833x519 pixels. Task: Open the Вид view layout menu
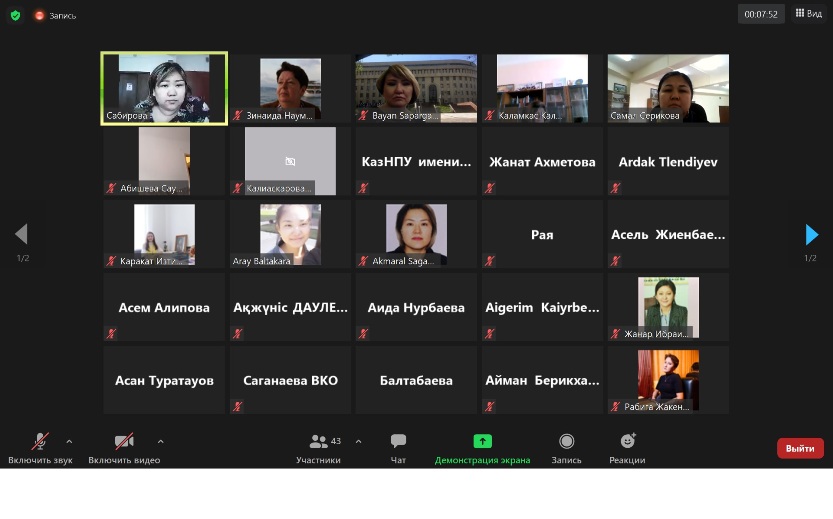[808, 14]
